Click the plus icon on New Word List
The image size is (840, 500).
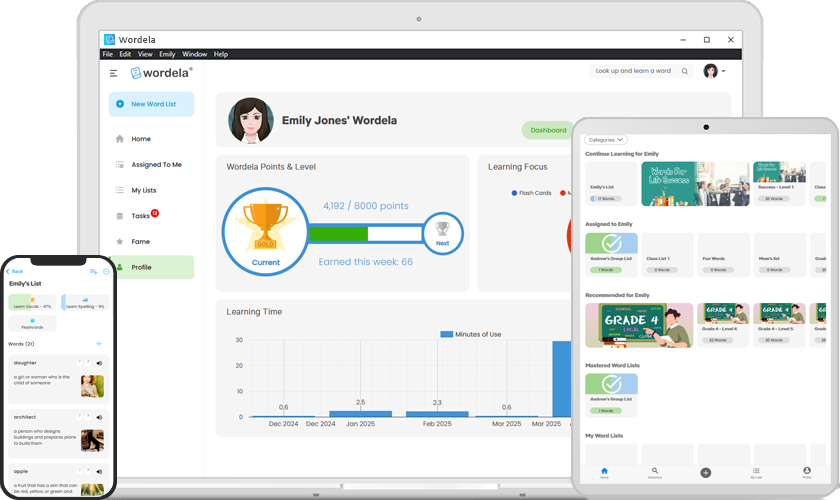(x=120, y=104)
